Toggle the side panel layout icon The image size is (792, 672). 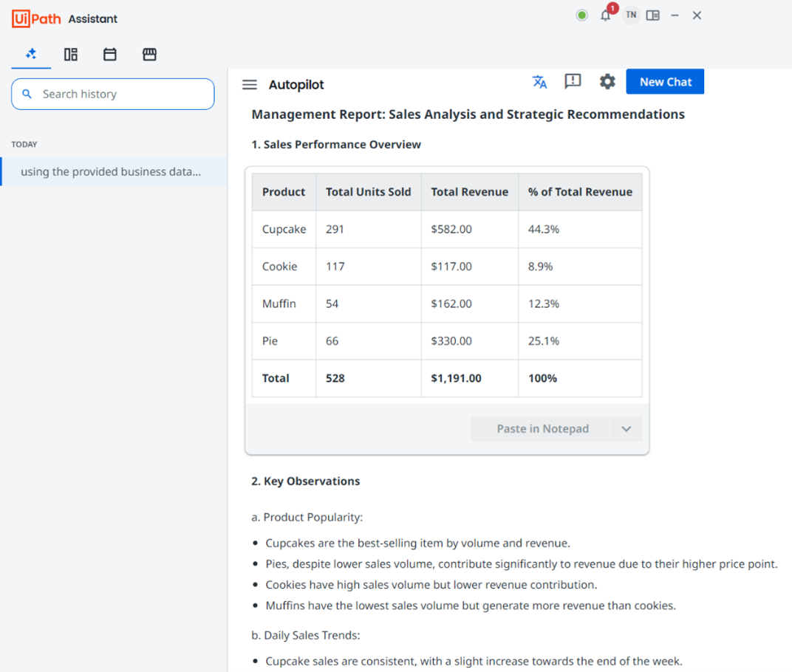click(x=652, y=16)
